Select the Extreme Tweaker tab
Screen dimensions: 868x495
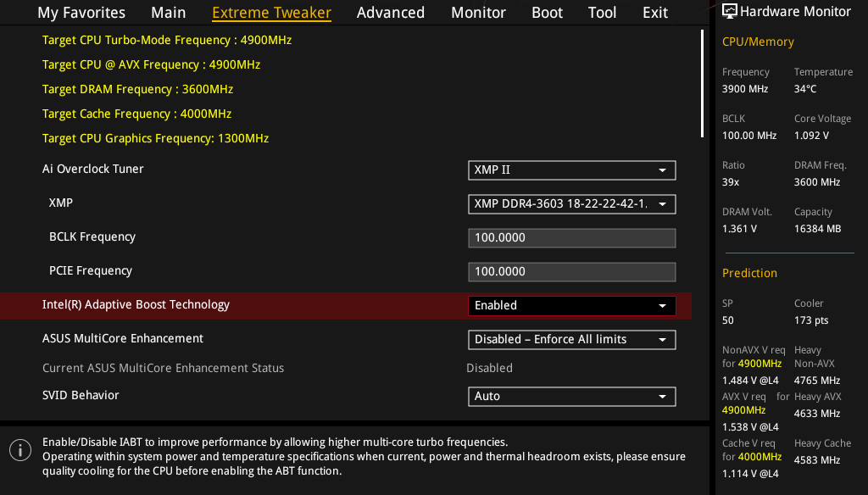tap(271, 12)
